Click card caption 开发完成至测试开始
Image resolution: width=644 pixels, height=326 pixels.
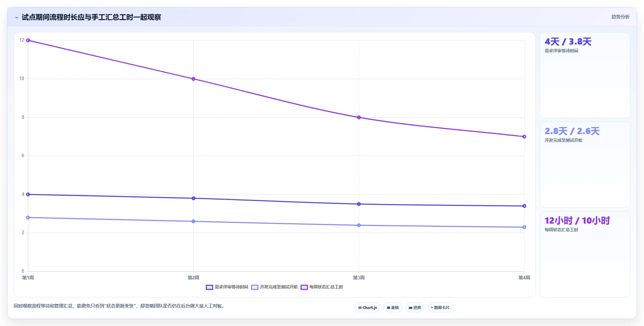(564, 140)
